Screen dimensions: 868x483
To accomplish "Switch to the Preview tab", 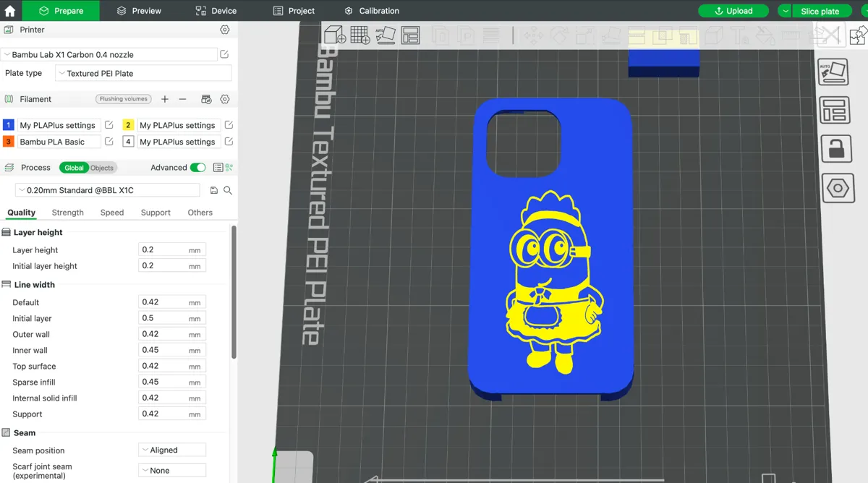I will [139, 11].
